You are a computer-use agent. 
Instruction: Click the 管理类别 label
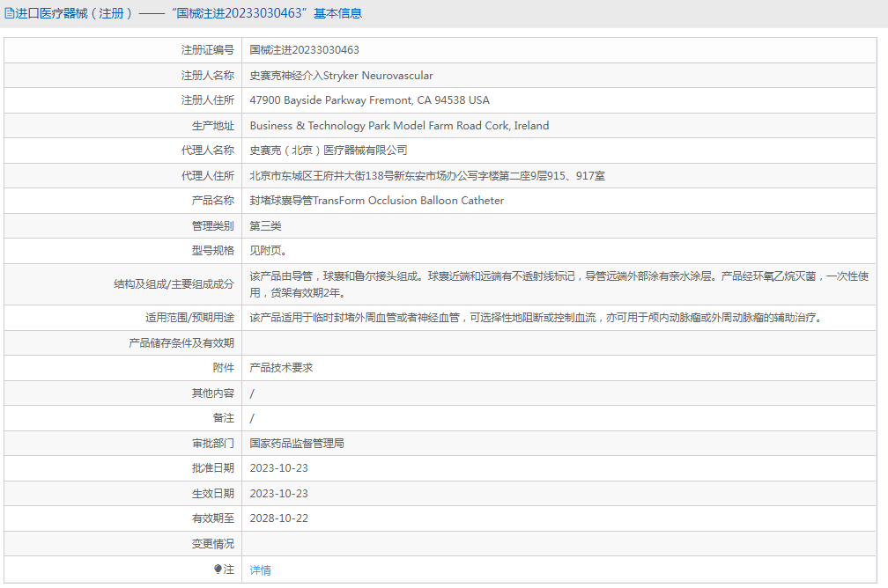[x=212, y=226]
